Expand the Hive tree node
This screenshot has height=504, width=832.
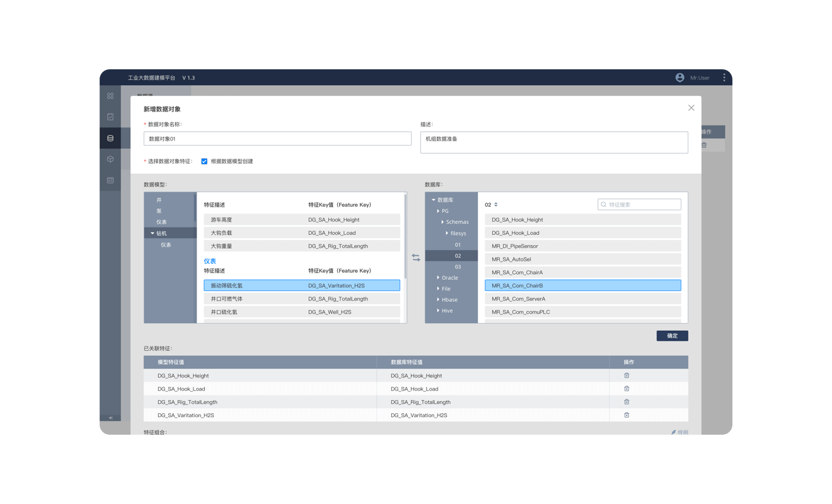coord(438,311)
